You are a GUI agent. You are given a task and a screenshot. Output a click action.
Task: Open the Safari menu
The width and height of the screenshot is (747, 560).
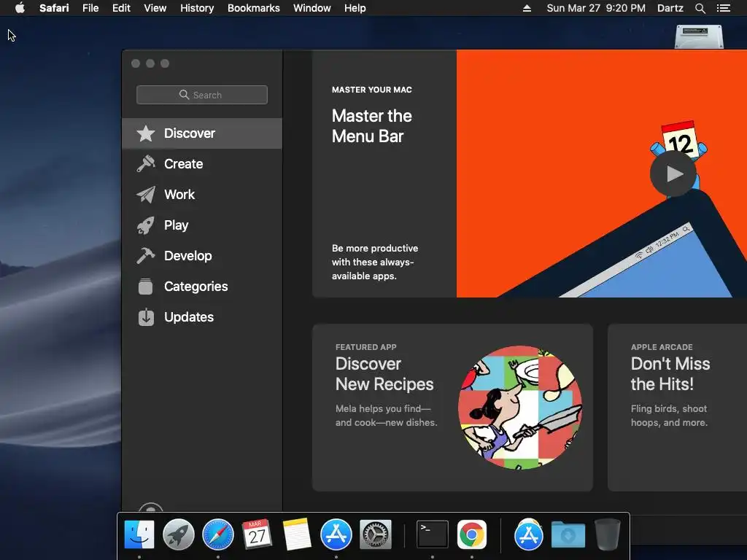(54, 8)
